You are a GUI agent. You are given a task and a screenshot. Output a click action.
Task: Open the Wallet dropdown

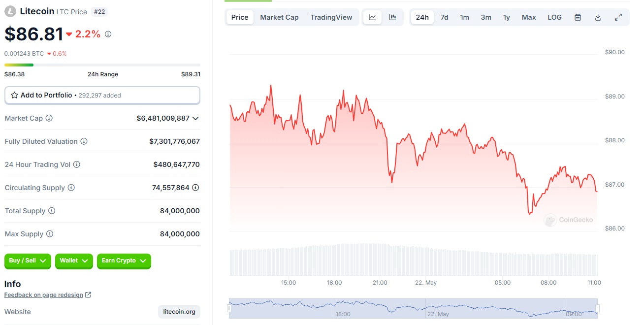tap(74, 261)
